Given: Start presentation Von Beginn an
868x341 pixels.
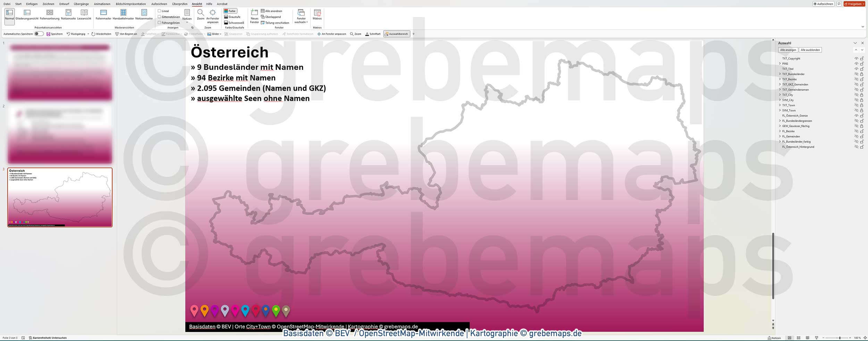Looking at the screenshot, I should click(x=127, y=34).
